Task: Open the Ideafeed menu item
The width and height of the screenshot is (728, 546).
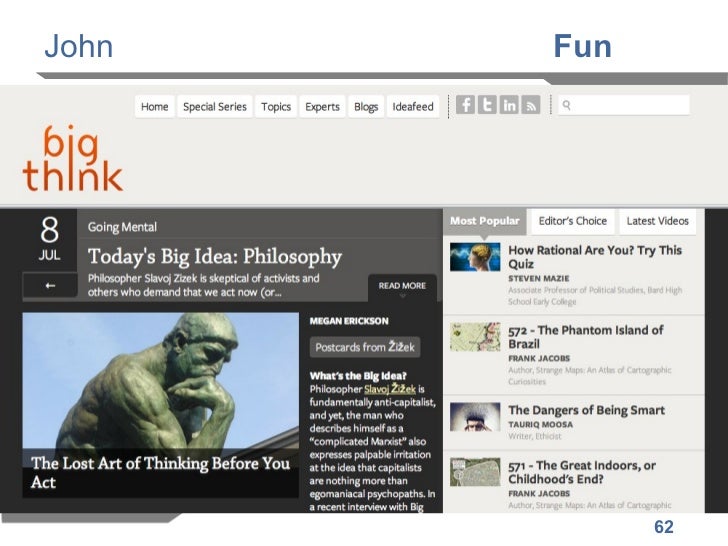Action: [413, 107]
